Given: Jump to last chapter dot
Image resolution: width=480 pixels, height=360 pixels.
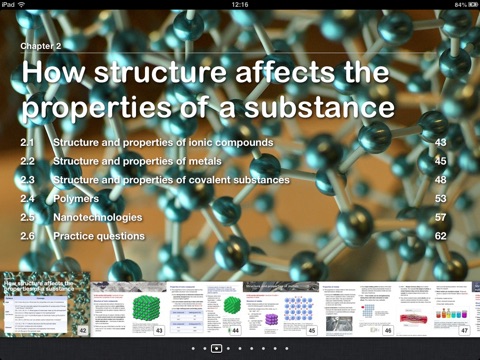Looking at the screenshot, I should [287, 349].
